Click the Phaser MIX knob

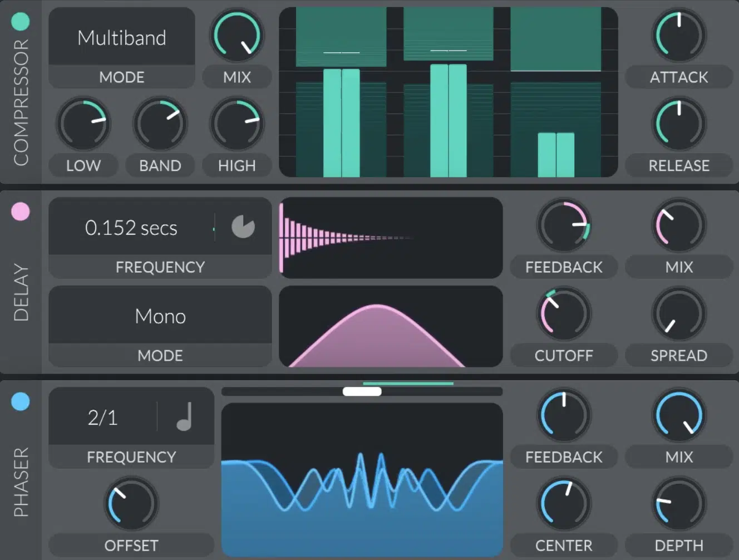[x=679, y=415]
